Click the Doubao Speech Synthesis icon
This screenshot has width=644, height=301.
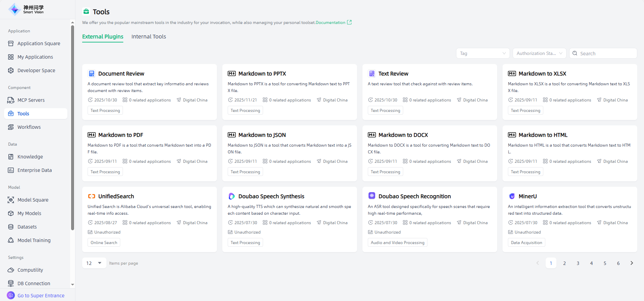(x=231, y=196)
